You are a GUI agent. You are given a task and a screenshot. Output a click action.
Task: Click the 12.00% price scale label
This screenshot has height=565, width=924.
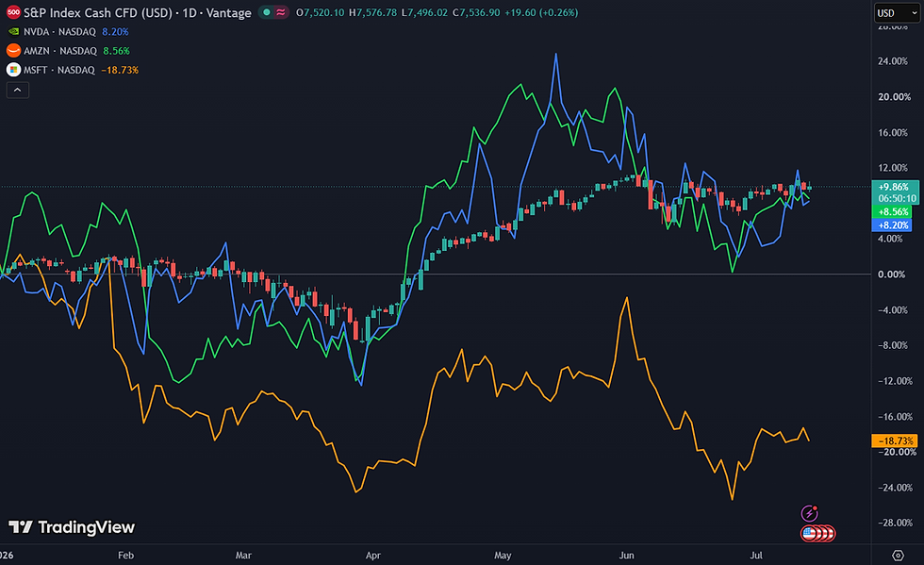893,168
